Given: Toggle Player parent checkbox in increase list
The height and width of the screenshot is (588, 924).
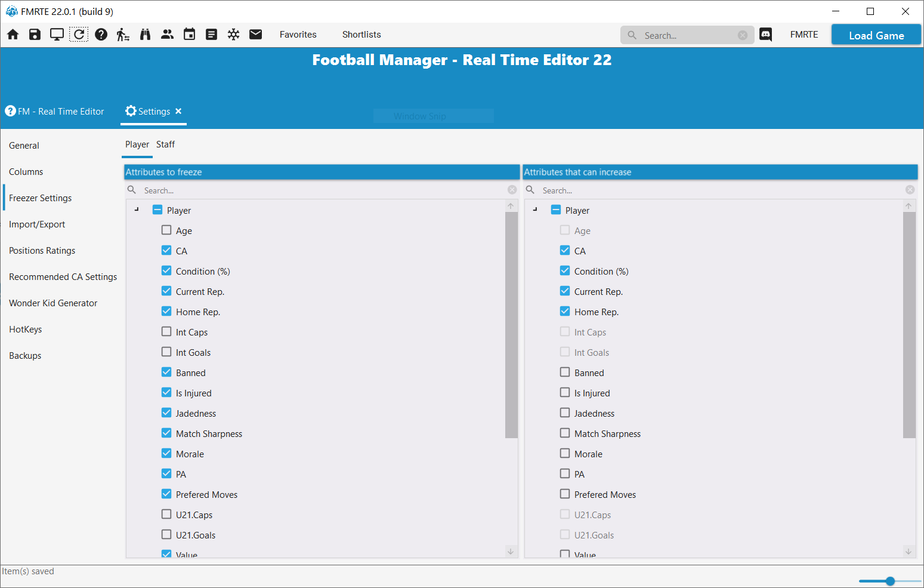Looking at the screenshot, I should pyautogui.click(x=556, y=210).
